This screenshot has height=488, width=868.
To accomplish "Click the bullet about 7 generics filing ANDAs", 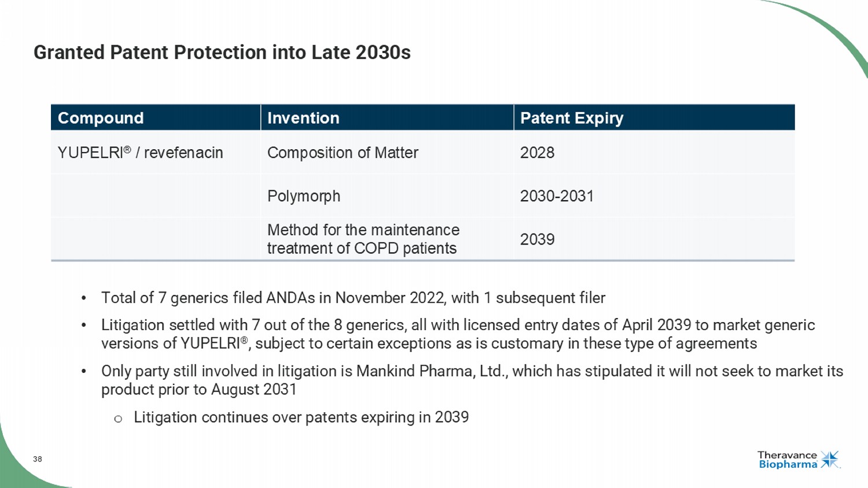I will pyautogui.click(x=353, y=298).
